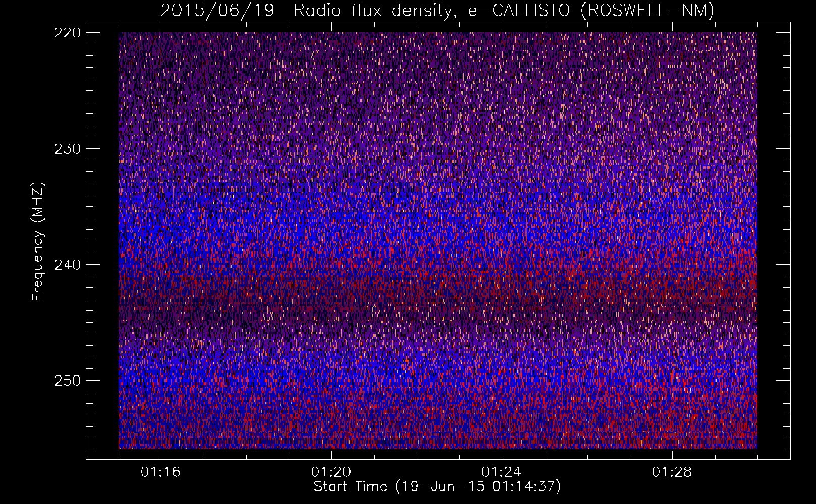
Task: Click the 01:20 time tick label
Action: [331, 472]
